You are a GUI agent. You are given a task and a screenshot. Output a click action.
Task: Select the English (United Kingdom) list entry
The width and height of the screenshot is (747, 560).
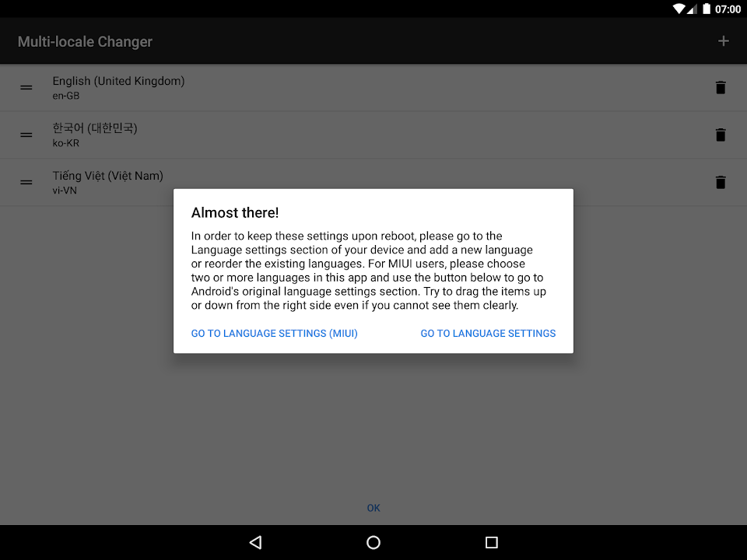coord(118,88)
